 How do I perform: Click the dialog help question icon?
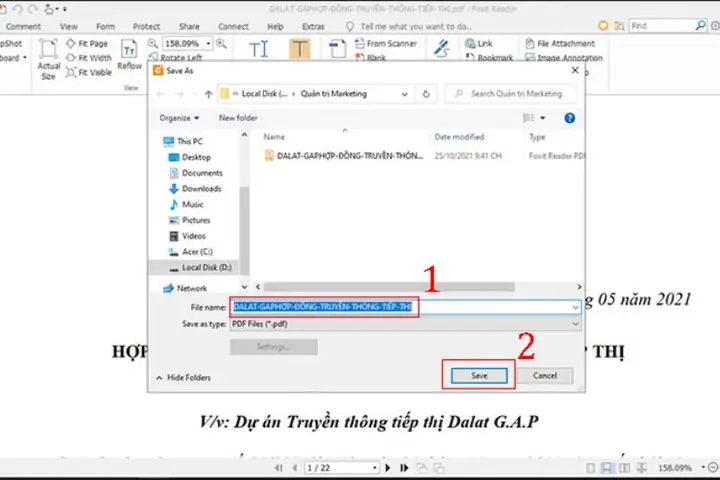click(569, 118)
